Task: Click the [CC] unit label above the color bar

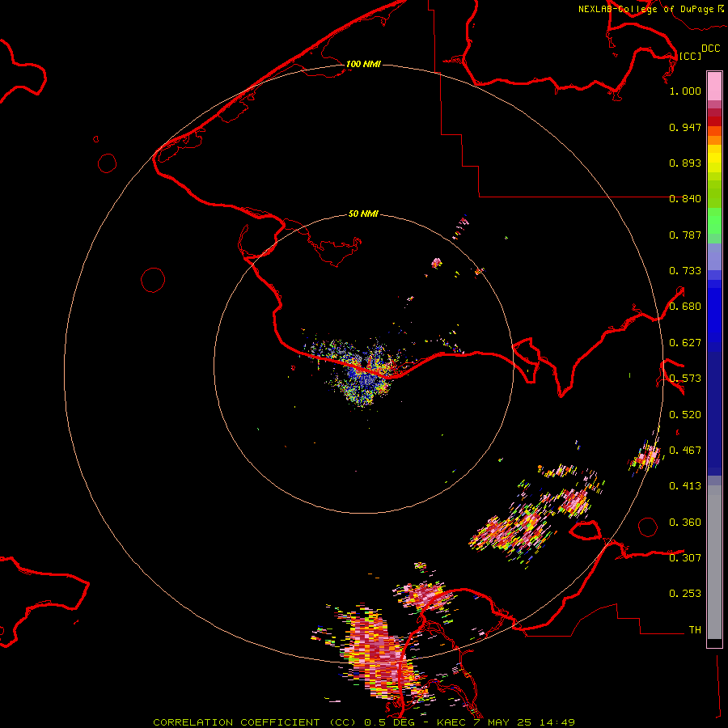Action: tap(690, 56)
